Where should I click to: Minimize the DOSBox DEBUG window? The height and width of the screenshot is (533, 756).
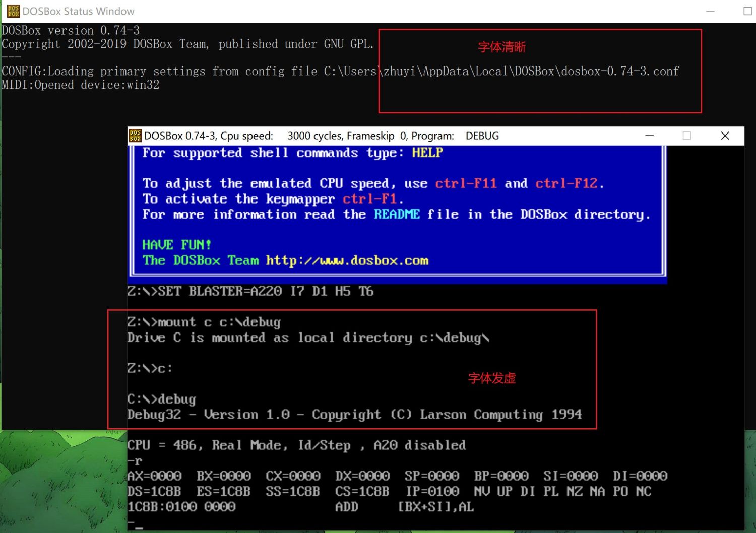click(650, 136)
